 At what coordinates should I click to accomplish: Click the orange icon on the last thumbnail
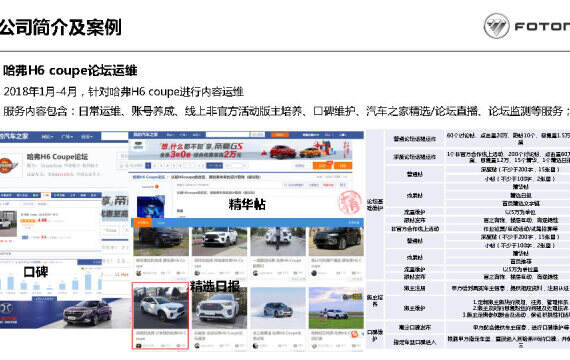click(x=355, y=334)
